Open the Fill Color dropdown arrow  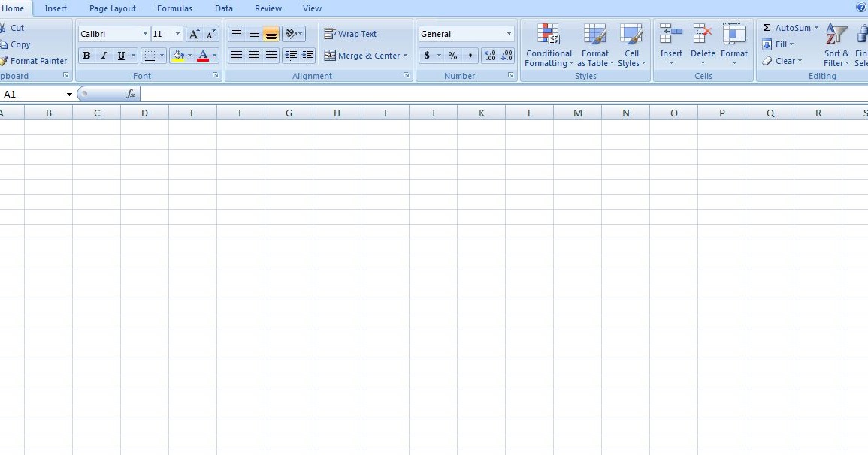189,55
